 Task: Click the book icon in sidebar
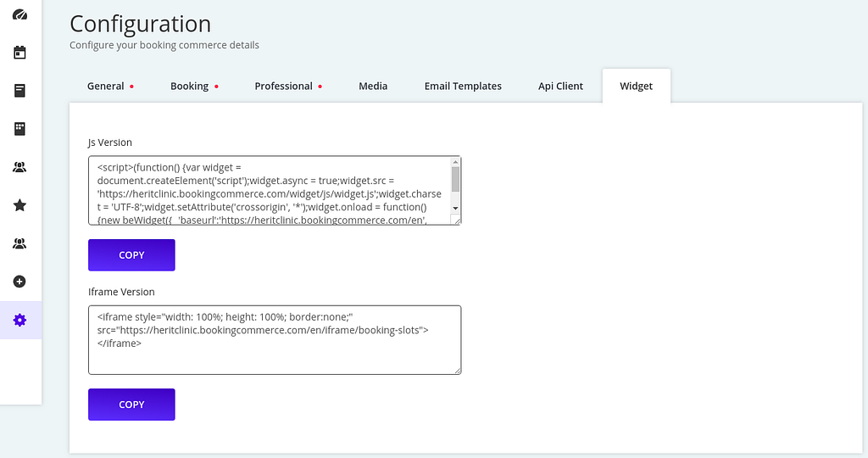[x=20, y=90]
